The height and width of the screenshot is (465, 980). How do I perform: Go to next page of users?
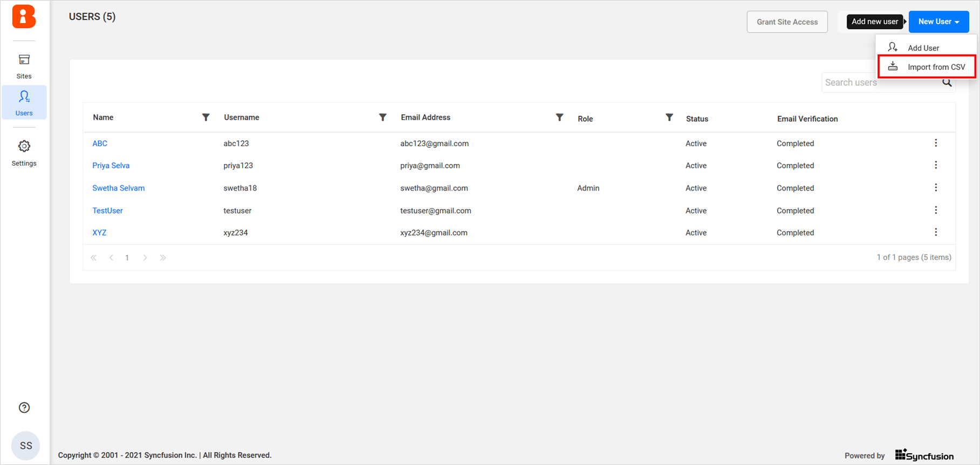[x=145, y=258]
